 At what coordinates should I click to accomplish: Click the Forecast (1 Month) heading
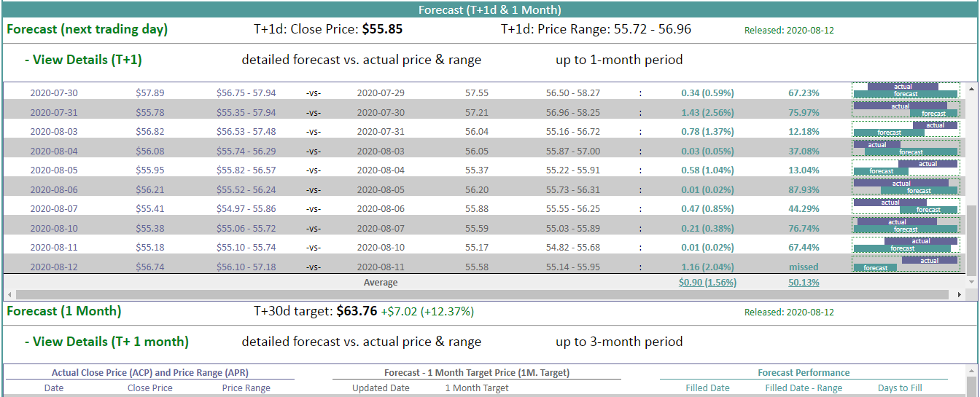tap(64, 311)
